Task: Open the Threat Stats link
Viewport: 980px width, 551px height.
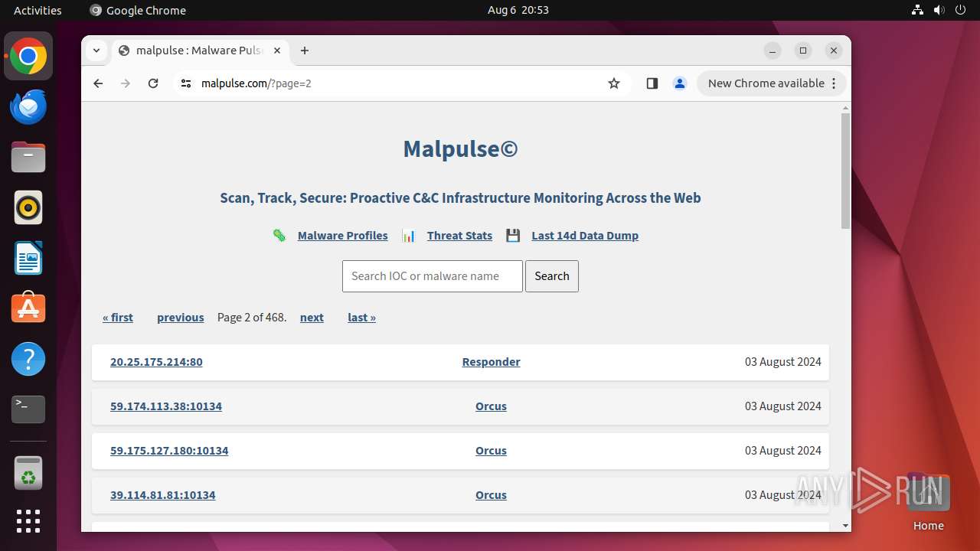Action: 459,236
